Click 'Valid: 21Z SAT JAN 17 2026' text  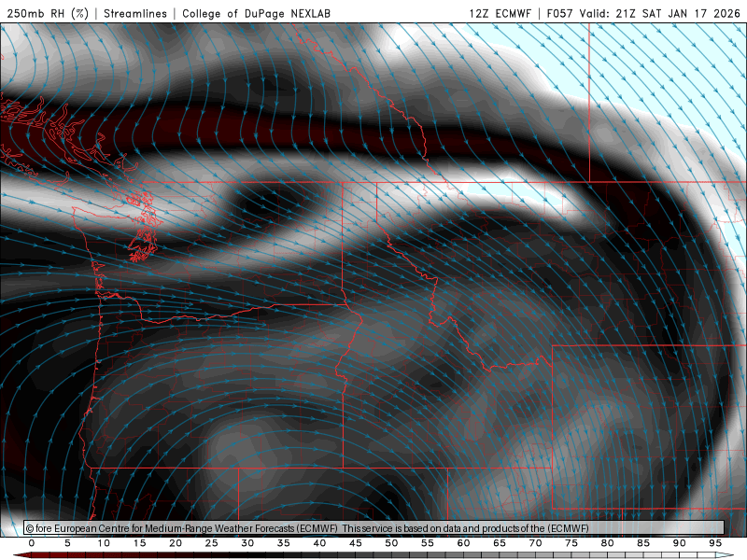point(660,13)
